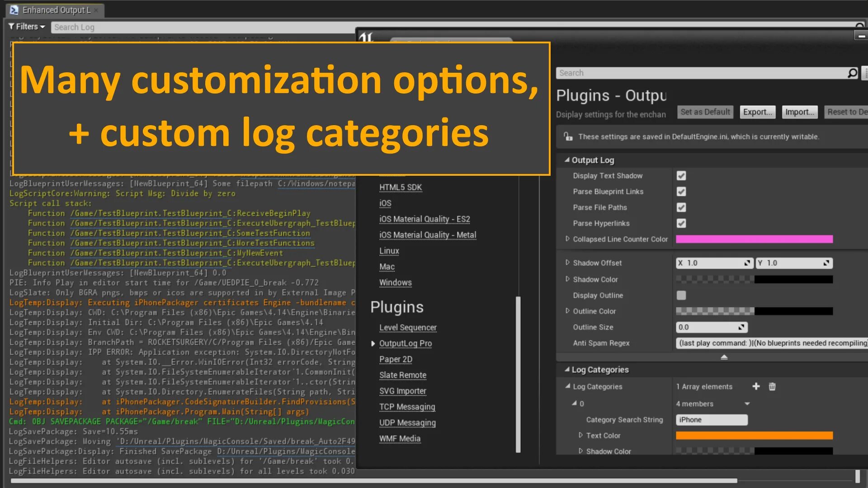The width and height of the screenshot is (868, 488).
Task: Disable Display Text Shadow checkbox
Action: (681, 176)
